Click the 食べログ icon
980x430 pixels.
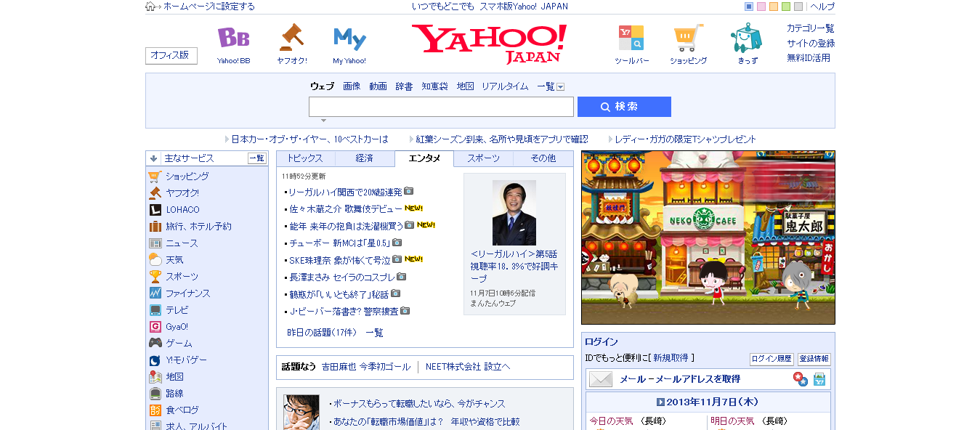pyautogui.click(x=155, y=410)
